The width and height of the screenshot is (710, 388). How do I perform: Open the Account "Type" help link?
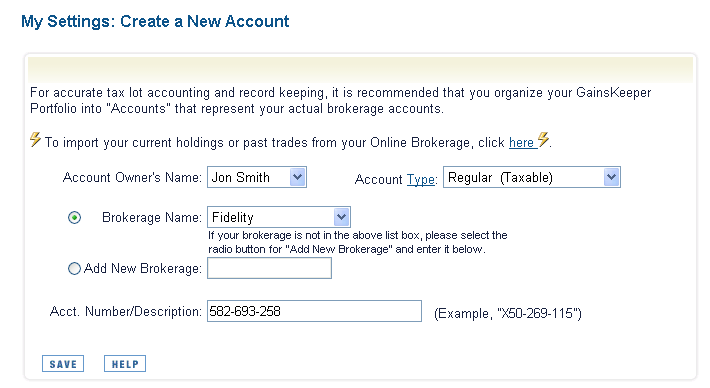(x=421, y=180)
